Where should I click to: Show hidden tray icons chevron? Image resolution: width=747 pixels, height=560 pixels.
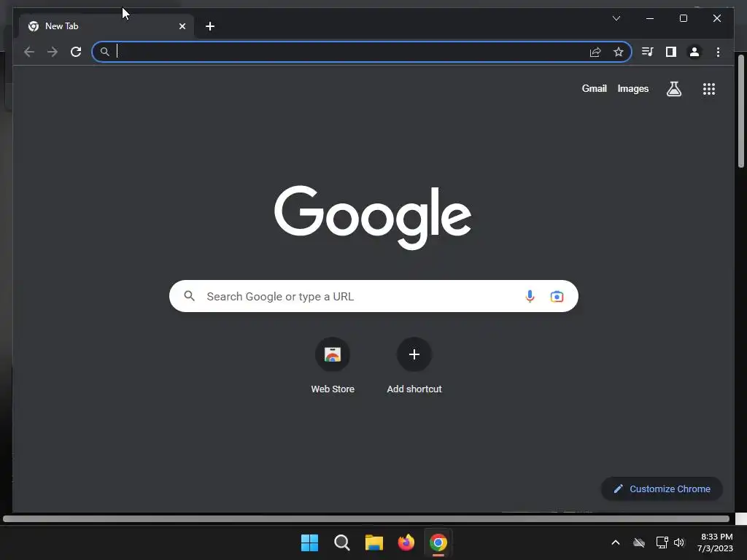[616, 542]
